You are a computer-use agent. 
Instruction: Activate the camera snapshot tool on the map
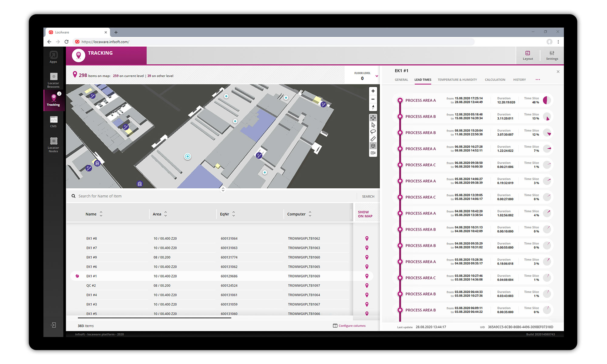coord(373,153)
